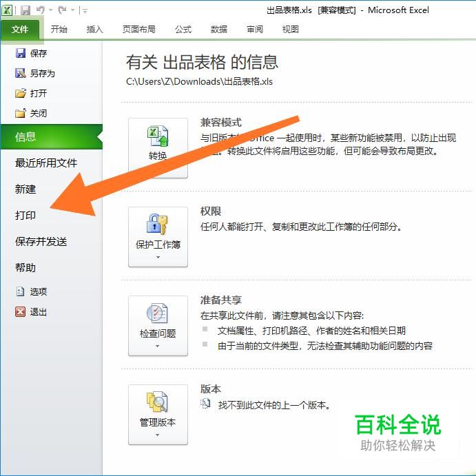This screenshot has height=476, width=476.
Task: Switch to the 开始 ribbon tab
Action: [x=59, y=30]
